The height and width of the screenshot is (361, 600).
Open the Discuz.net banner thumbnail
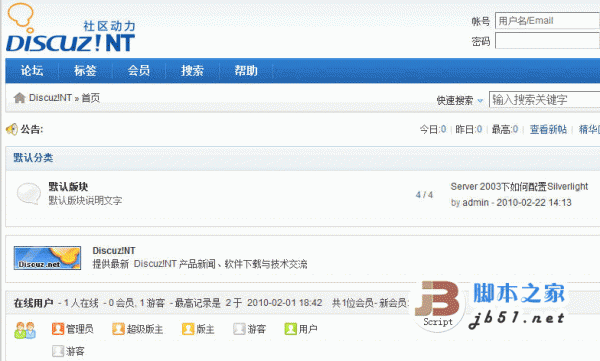[x=47, y=258]
